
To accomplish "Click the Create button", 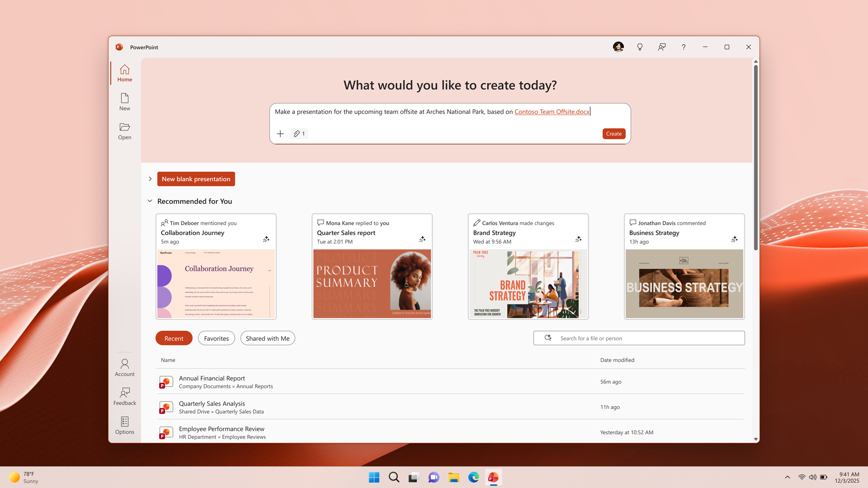I will (613, 134).
